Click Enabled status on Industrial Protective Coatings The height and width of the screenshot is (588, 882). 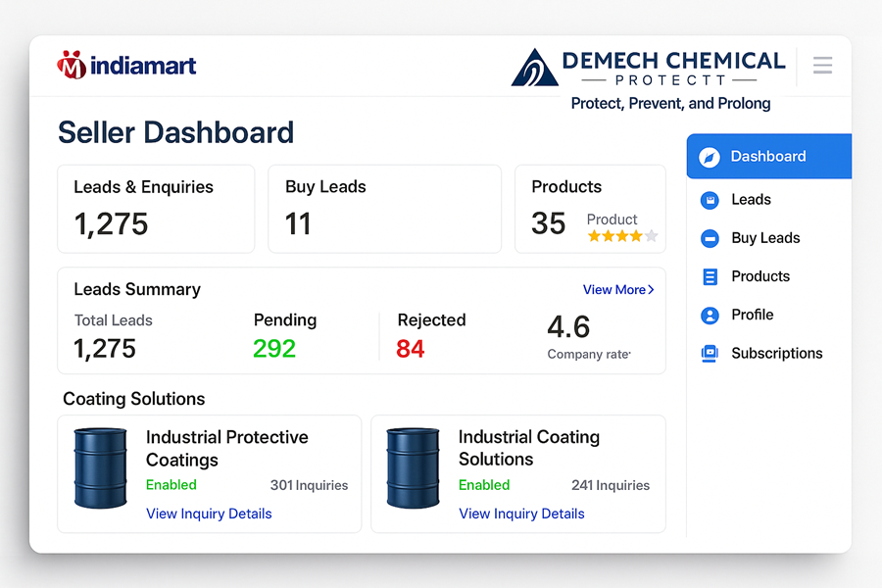pyautogui.click(x=171, y=485)
